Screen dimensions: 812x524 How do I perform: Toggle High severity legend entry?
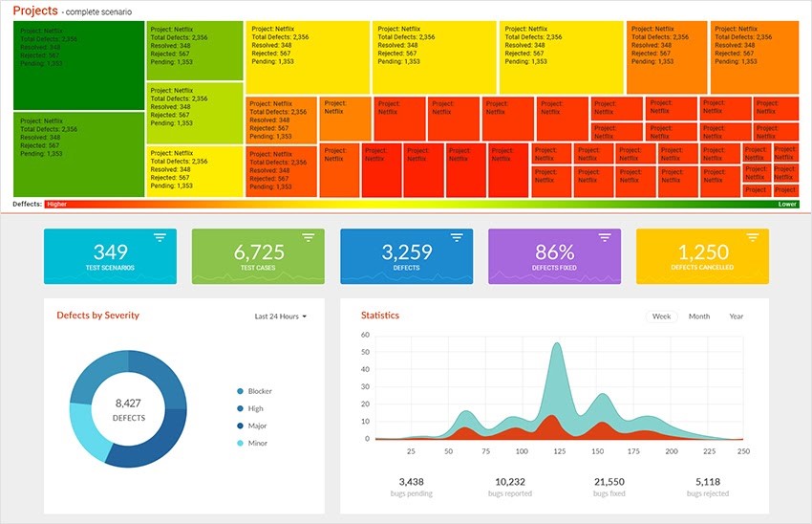pyautogui.click(x=250, y=408)
